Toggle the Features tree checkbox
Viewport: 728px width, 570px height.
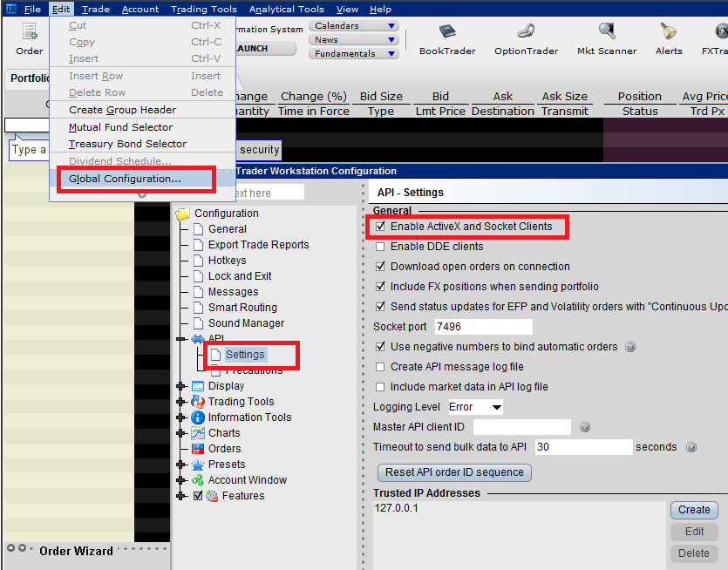[x=198, y=496]
